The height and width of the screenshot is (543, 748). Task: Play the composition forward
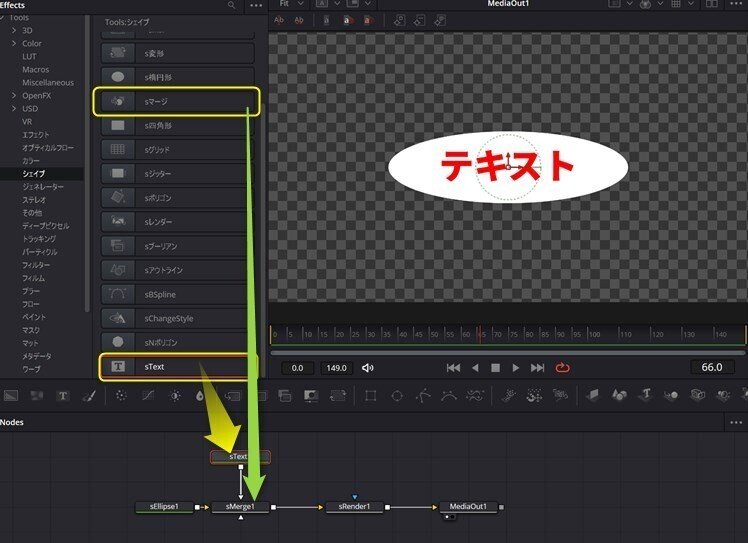click(x=516, y=367)
